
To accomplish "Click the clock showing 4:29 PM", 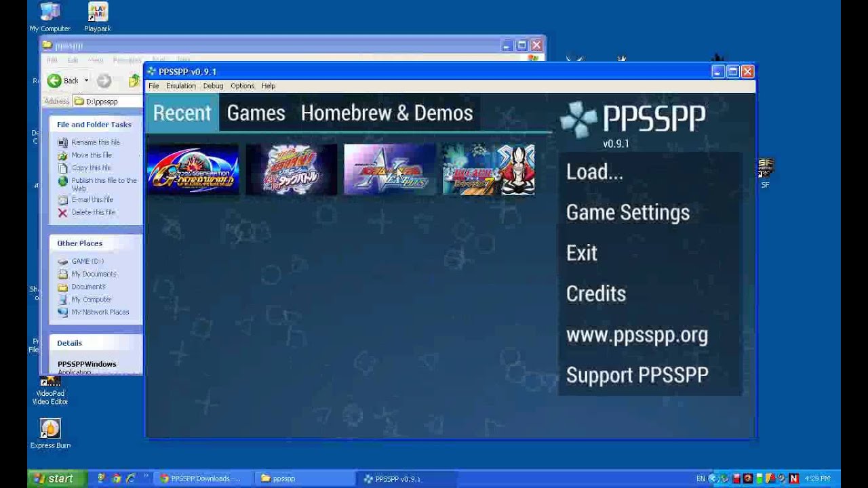I will coord(816,479).
